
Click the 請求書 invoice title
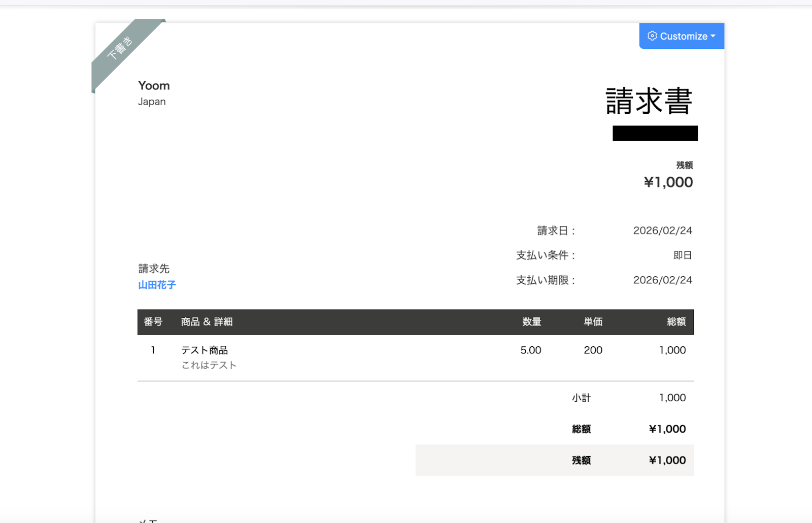(x=649, y=101)
